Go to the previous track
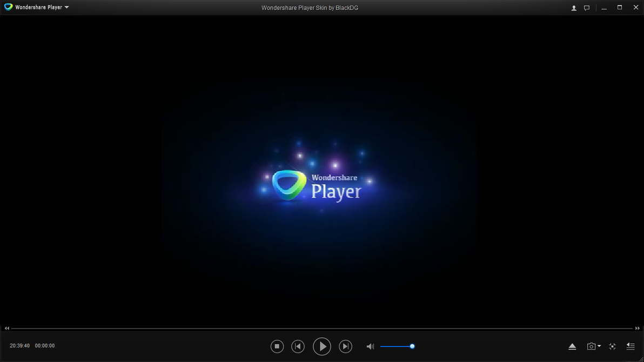The height and width of the screenshot is (362, 644). coord(298,346)
